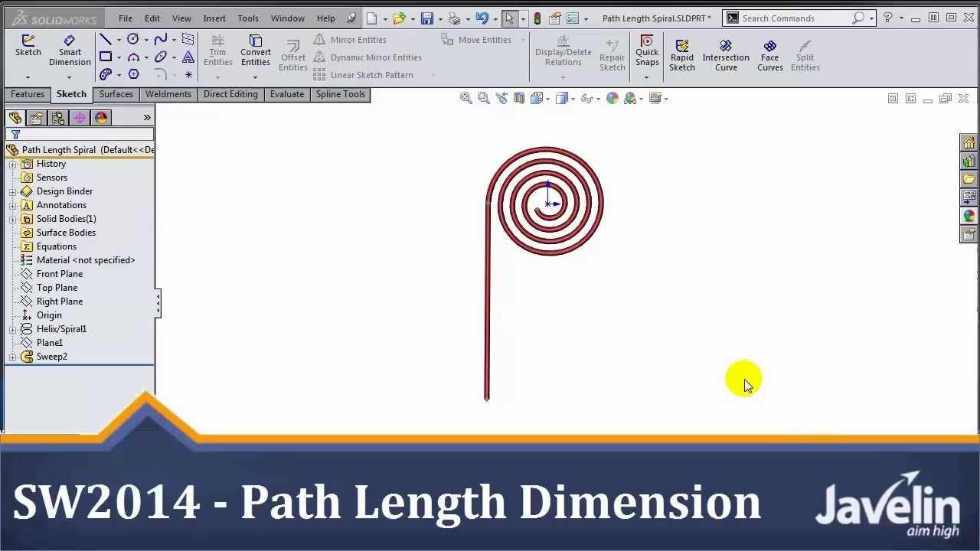The image size is (980, 551).
Task: Open the Tools menu
Action: tap(248, 18)
